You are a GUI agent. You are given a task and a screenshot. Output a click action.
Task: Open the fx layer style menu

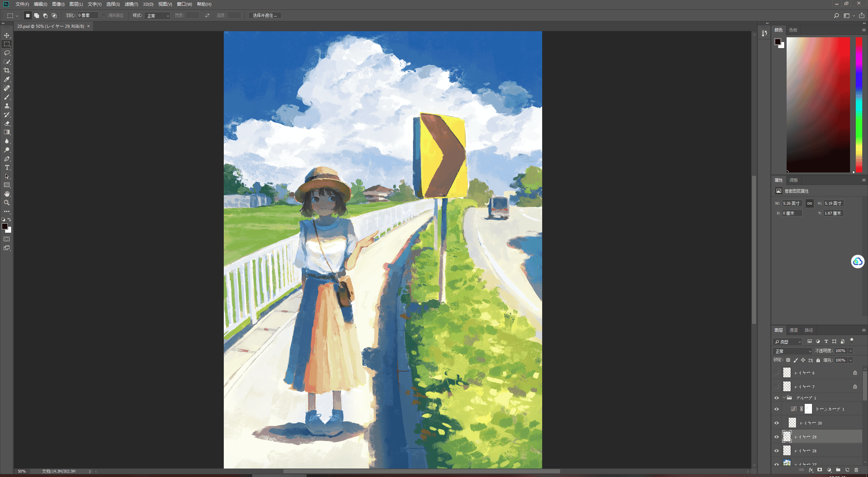tap(811, 470)
